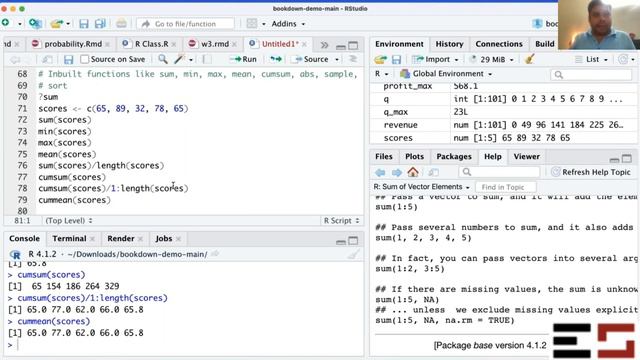Open the Connections tab
Image resolution: width=640 pixels, height=360 pixels.
499,44
